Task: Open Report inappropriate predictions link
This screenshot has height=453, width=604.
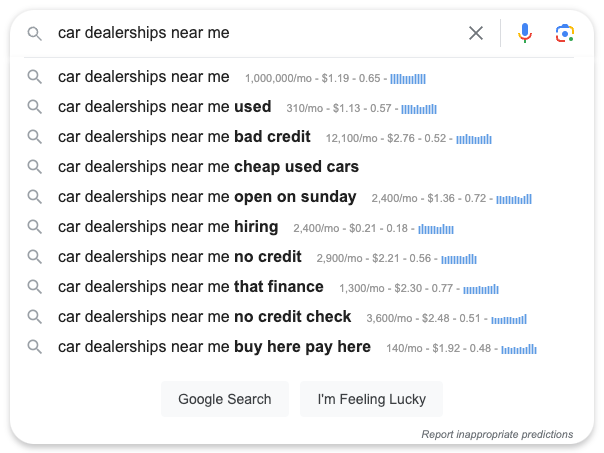Action: pos(497,435)
